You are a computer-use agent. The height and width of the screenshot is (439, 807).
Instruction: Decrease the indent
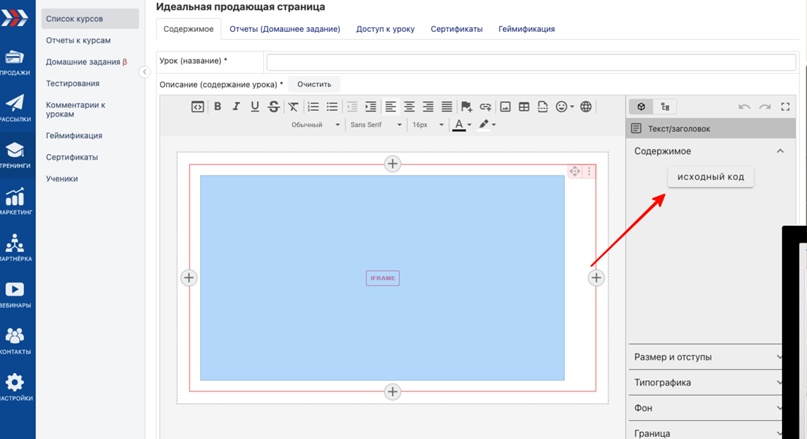click(352, 107)
